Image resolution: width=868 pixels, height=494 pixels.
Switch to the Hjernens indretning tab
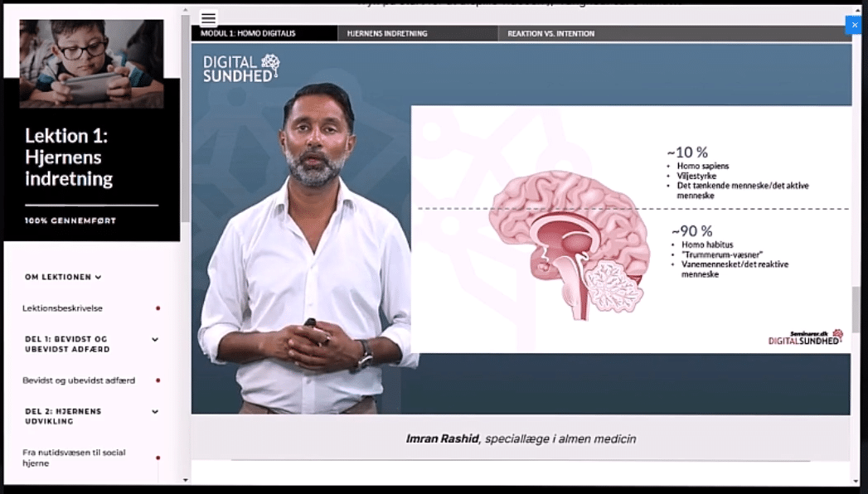point(418,33)
